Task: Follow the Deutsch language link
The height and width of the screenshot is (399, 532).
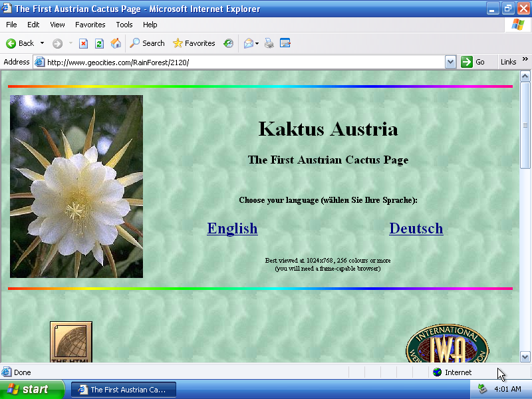Action: pos(416,228)
